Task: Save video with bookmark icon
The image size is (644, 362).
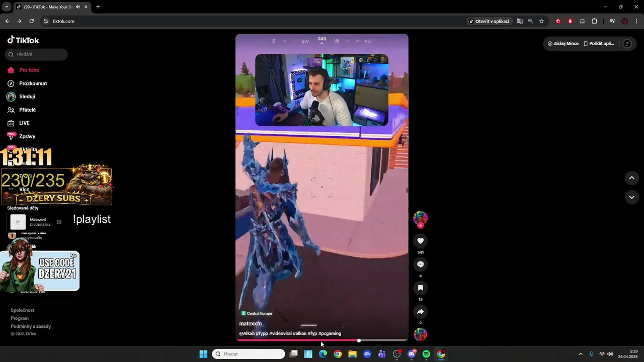Action: [421, 288]
